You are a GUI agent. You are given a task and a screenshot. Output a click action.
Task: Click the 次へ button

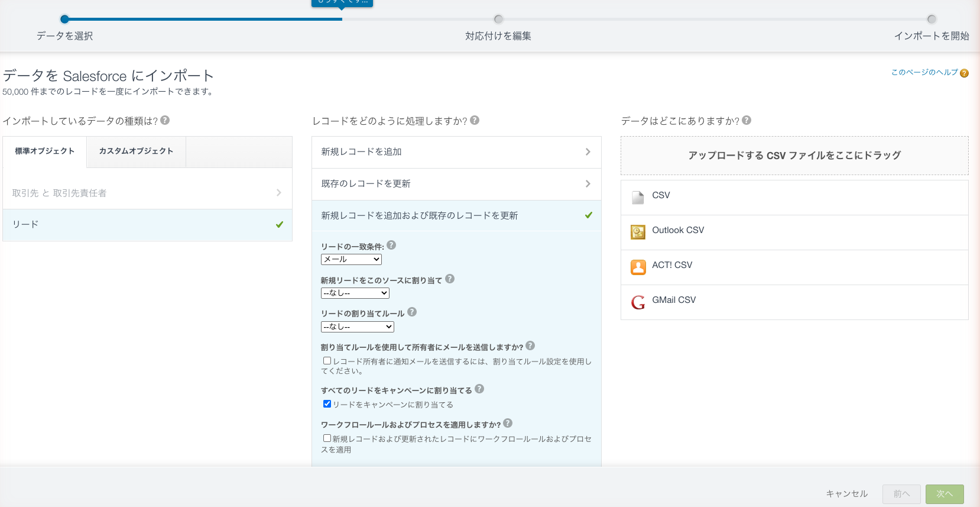945,494
